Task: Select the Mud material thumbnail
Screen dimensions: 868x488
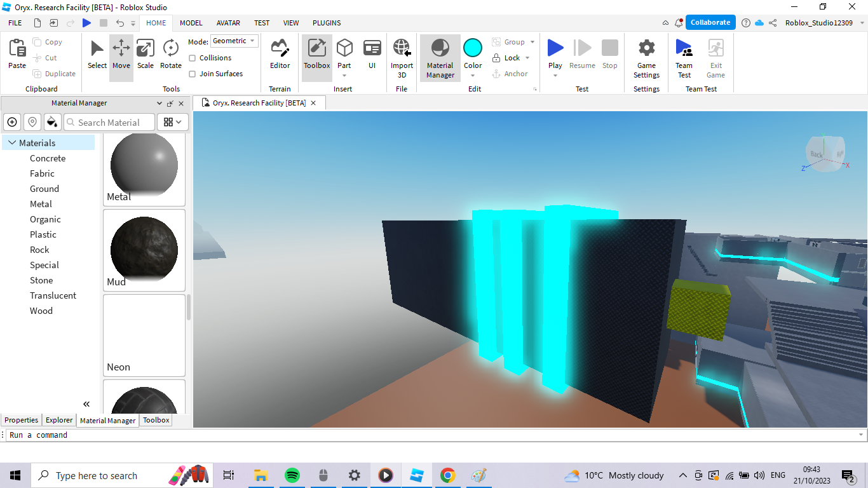Action: tap(144, 250)
